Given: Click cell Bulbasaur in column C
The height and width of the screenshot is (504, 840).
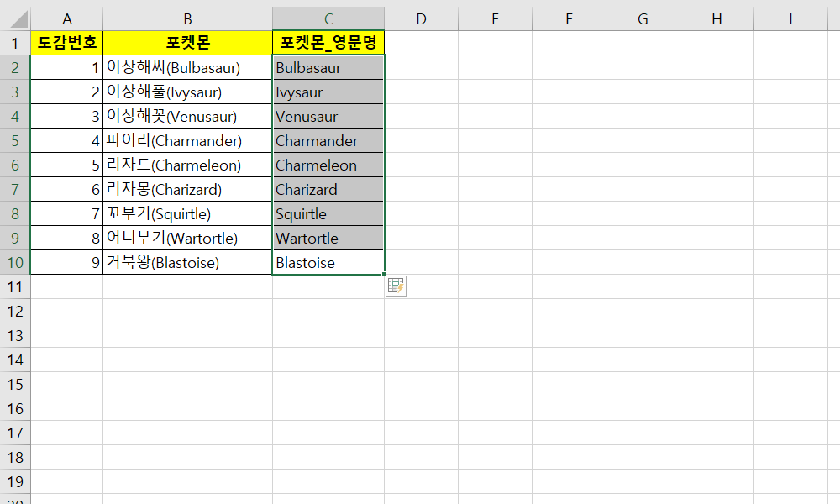Looking at the screenshot, I should (x=328, y=67).
